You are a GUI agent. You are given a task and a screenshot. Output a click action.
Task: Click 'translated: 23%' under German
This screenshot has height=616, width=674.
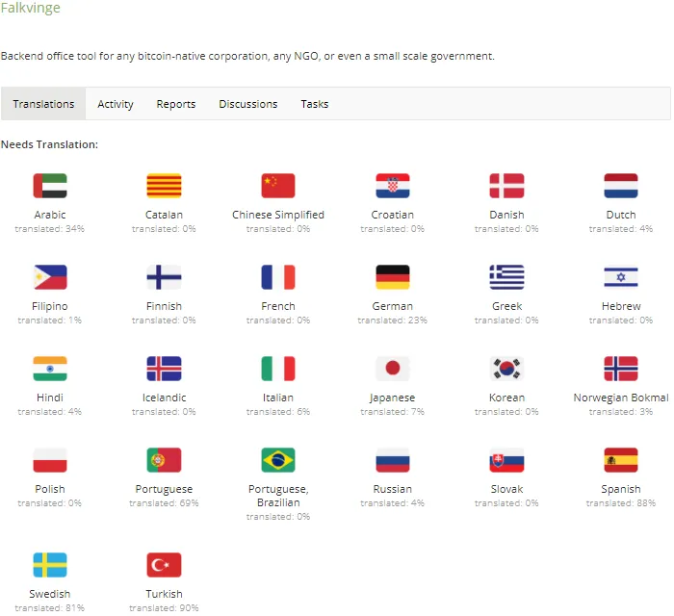coord(393,320)
